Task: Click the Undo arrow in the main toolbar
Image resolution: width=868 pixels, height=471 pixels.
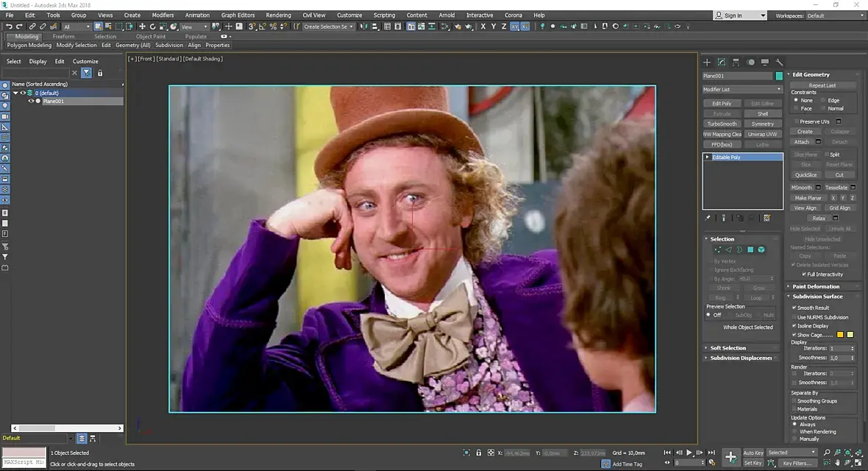Action: 9,26
